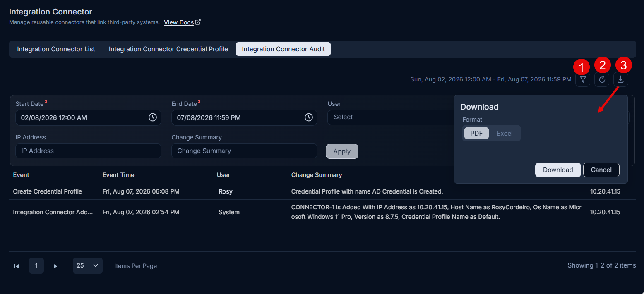
Task: Click the IP Address input field
Action: pos(88,151)
